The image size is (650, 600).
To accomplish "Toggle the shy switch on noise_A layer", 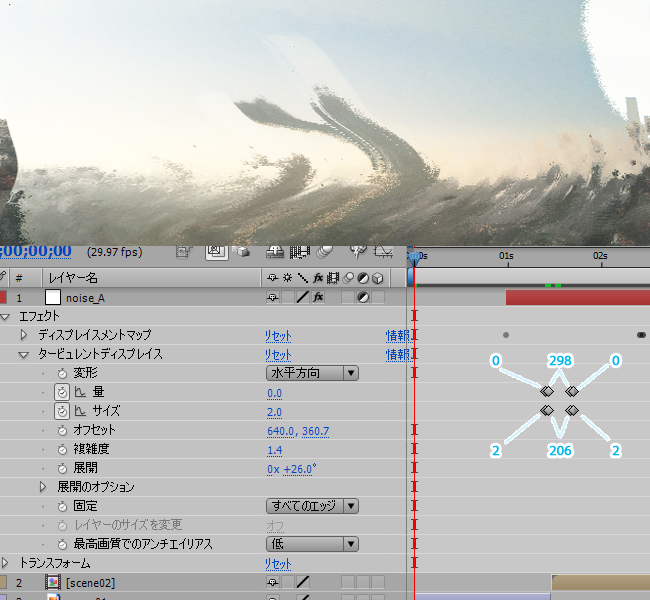I will pyautogui.click(x=271, y=298).
